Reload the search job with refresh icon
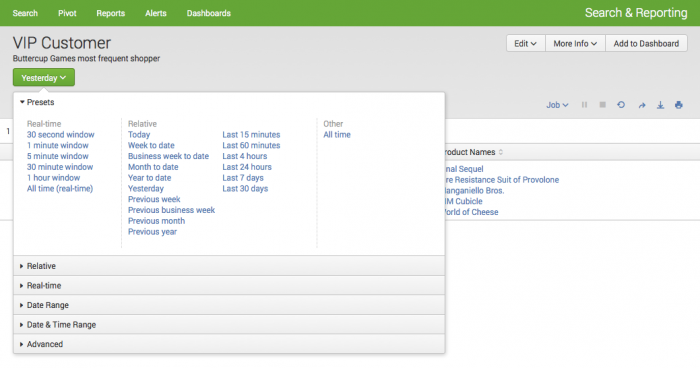The image size is (700, 368). (x=621, y=105)
